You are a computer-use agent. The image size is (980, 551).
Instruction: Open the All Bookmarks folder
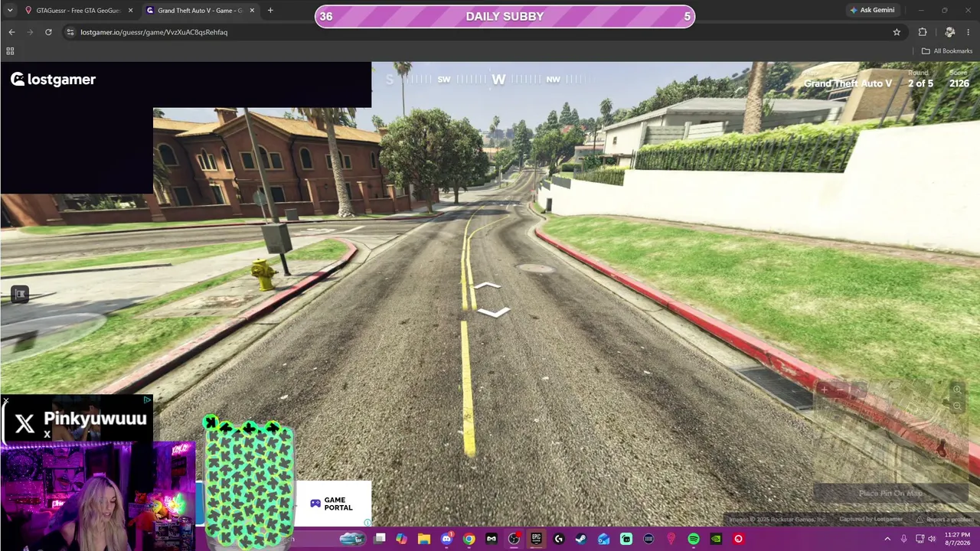coord(947,51)
